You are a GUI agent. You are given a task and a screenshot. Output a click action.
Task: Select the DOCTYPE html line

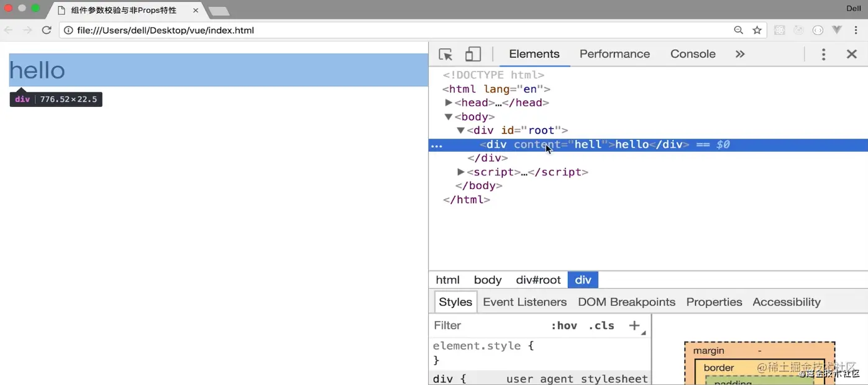pos(493,75)
